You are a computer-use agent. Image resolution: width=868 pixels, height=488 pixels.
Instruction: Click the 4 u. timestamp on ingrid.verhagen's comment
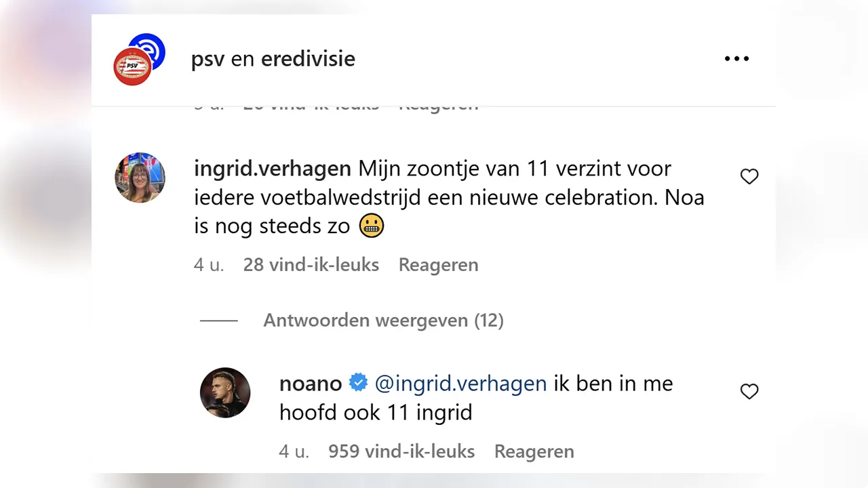coord(209,264)
